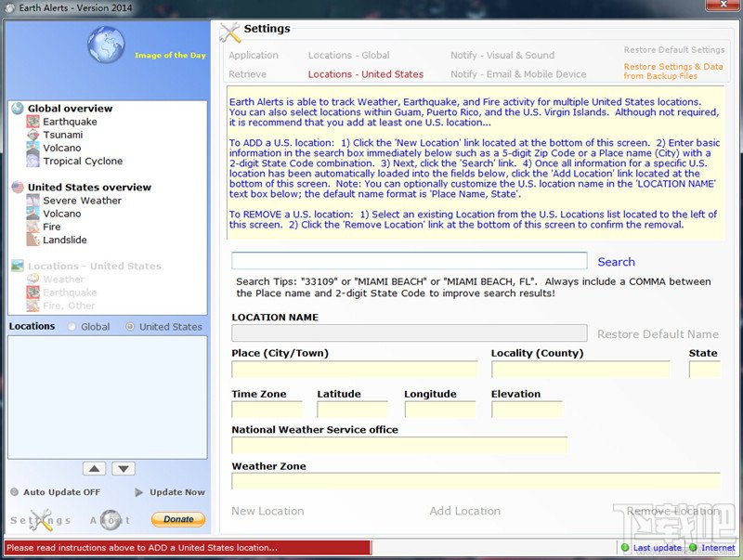Click the LOCATION NAME text field
The width and height of the screenshot is (743, 560).
[x=410, y=333]
